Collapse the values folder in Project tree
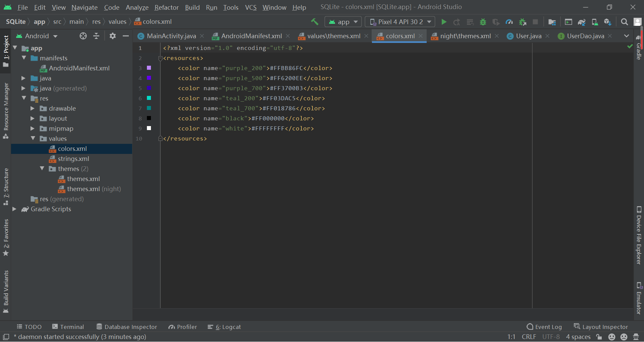The height and width of the screenshot is (342, 644). pos(33,138)
